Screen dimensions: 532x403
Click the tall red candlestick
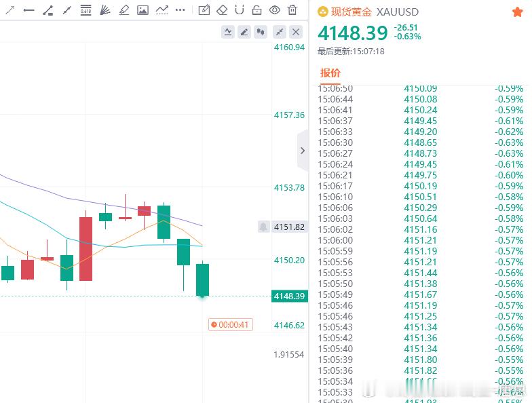pos(85,248)
